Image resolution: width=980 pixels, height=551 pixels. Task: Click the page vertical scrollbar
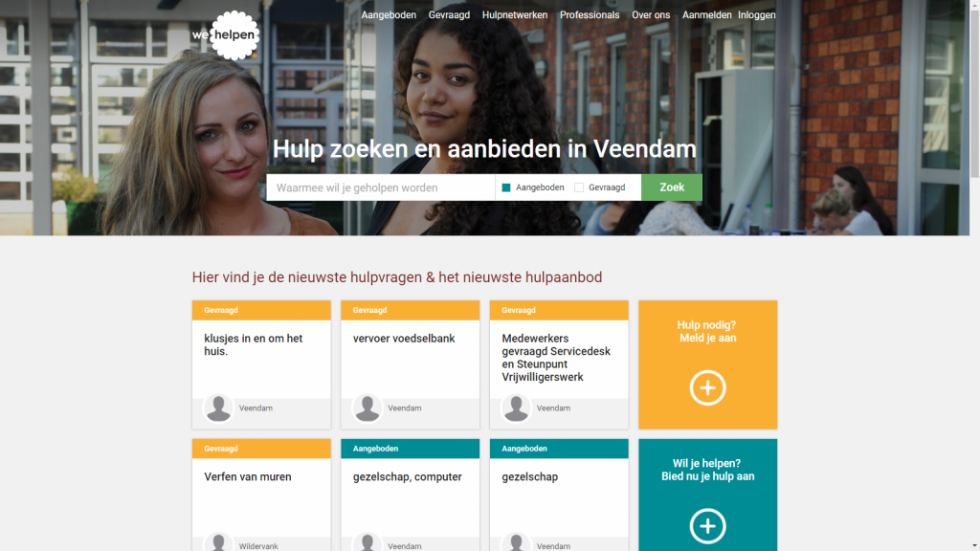pos(974,275)
